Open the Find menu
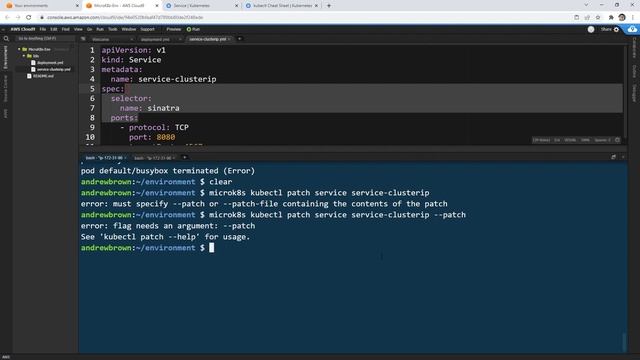Viewport: 640px width, 360px height. tap(65, 29)
